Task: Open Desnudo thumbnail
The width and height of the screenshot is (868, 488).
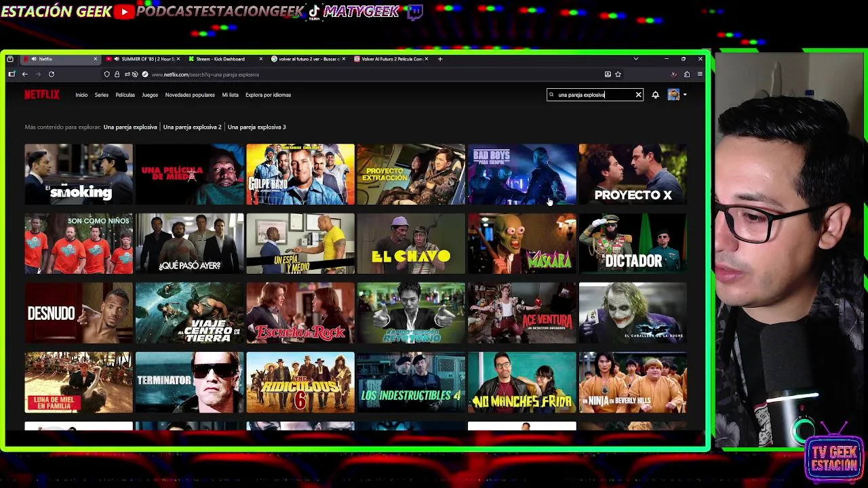Action: click(79, 313)
